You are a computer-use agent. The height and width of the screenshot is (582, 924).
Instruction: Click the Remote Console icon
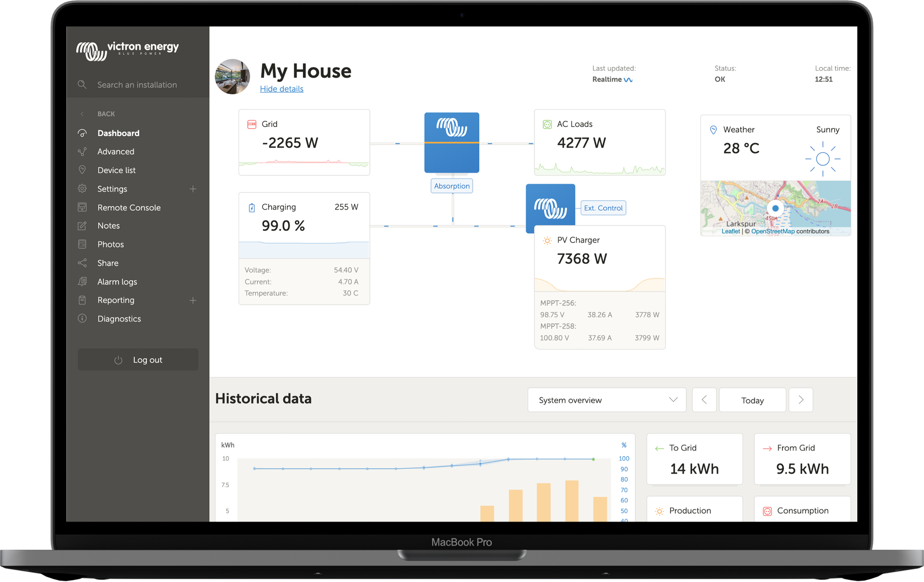[82, 207]
